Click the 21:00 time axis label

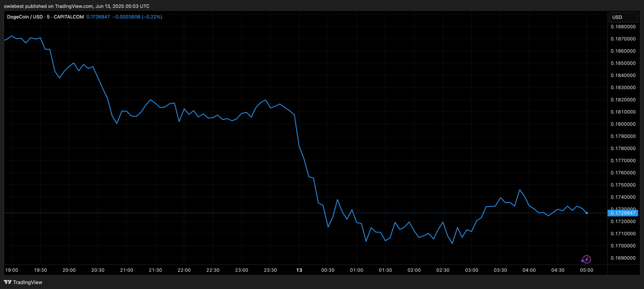coord(127,270)
